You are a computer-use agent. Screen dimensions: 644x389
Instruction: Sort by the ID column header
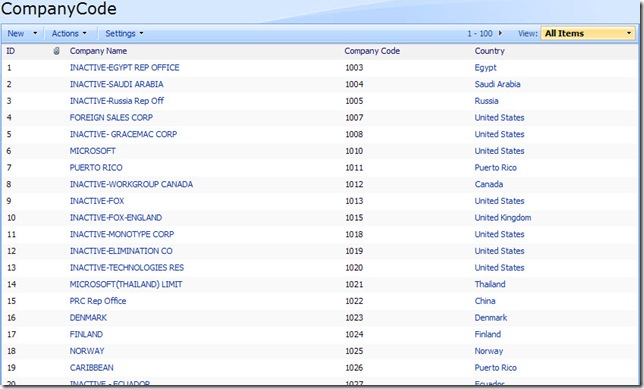point(11,51)
